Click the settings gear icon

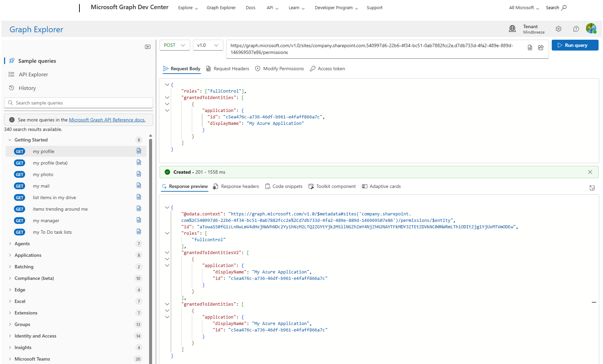pyautogui.click(x=559, y=29)
